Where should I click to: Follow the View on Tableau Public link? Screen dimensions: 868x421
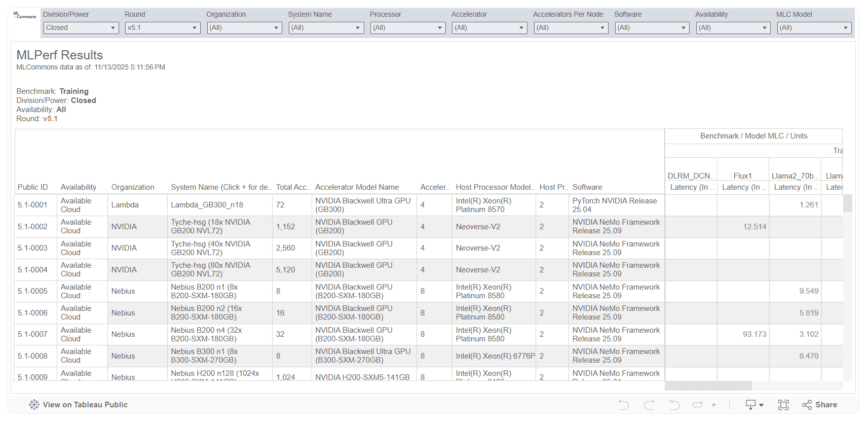85,405
